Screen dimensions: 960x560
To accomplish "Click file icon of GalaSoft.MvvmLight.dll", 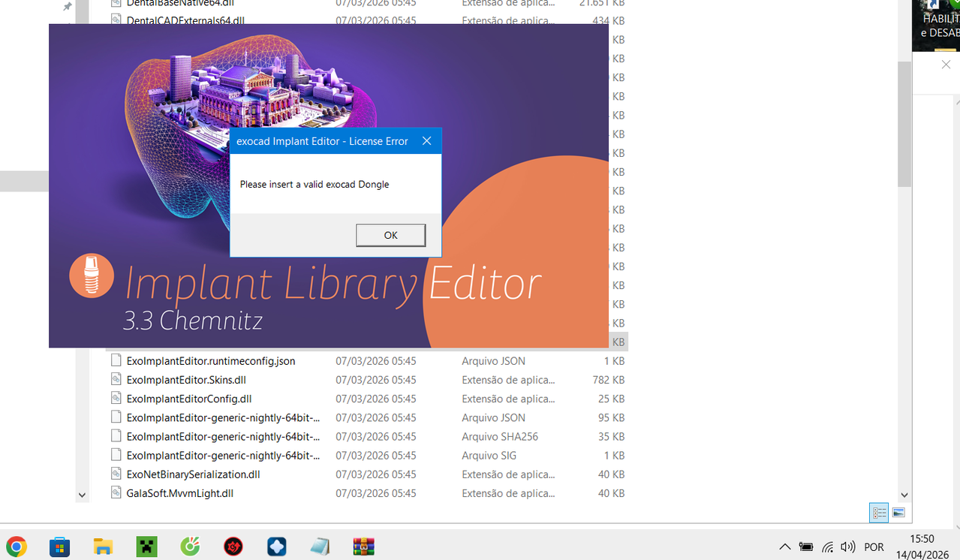I will click(x=116, y=492).
